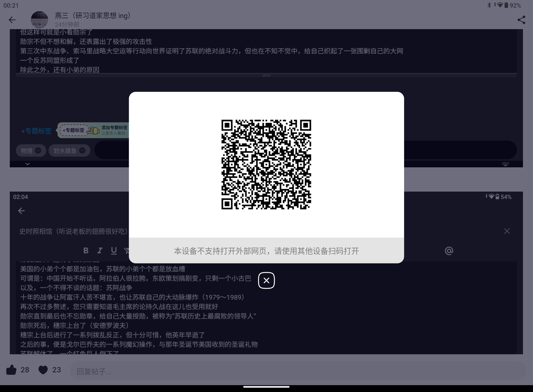Tap the heart favorite icon

pyautogui.click(x=43, y=370)
